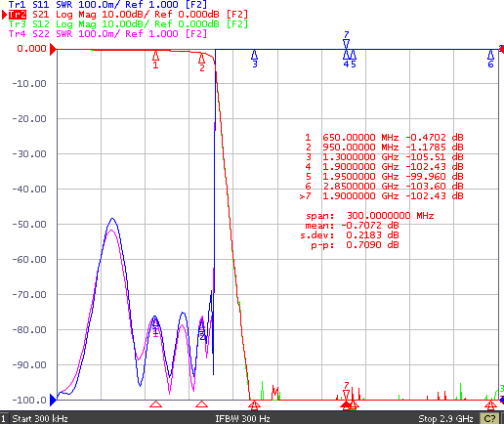Click channel 1 indicator in status bar
The height and width of the screenshot is (424, 504).
click(3, 418)
